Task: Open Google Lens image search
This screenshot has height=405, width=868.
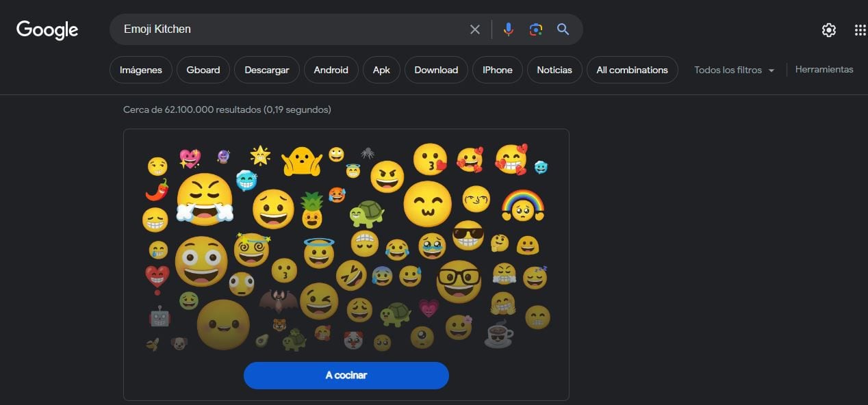Action: point(535,29)
